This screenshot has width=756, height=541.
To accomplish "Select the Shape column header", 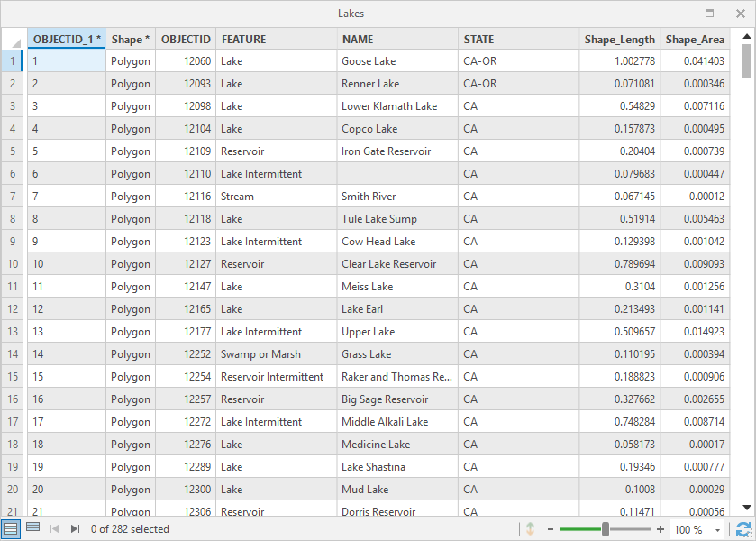I will pyautogui.click(x=131, y=39).
